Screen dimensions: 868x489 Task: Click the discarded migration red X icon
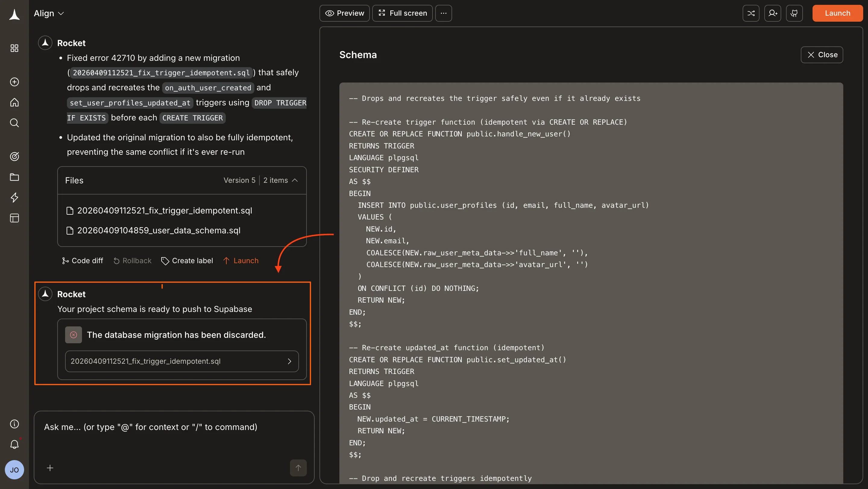click(x=74, y=335)
